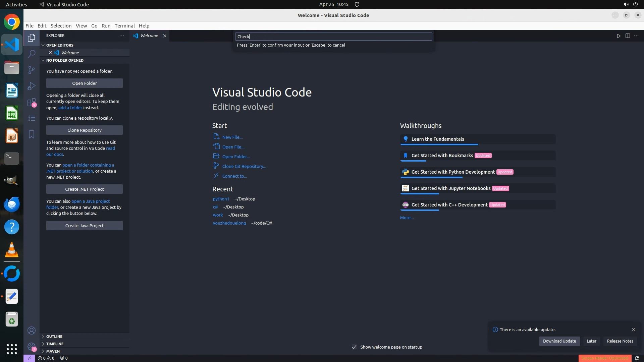The image size is (644, 362).
Task: Open Get Started with Python Development walkthrough
Action: tap(453, 172)
